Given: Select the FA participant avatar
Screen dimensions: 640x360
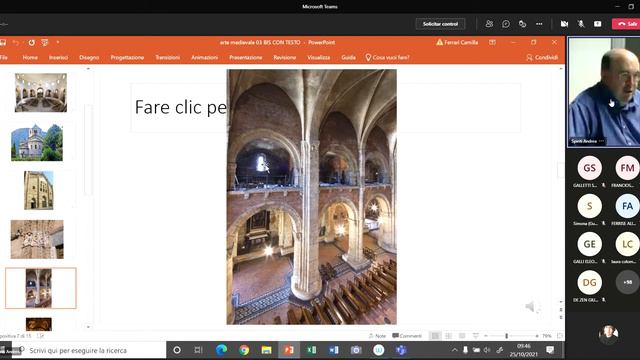Looking at the screenshot, I should click(627, 206).
